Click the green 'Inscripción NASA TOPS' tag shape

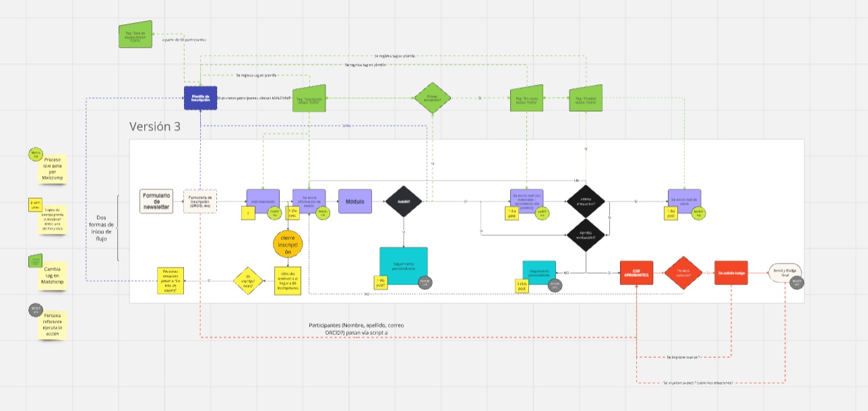coord(309,98)
